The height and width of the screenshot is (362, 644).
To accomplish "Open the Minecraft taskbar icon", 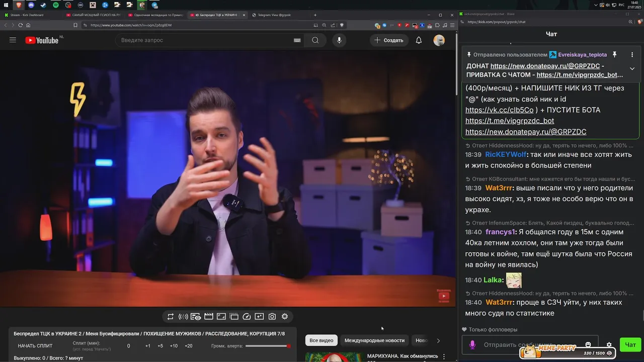I will pos(93,5).
